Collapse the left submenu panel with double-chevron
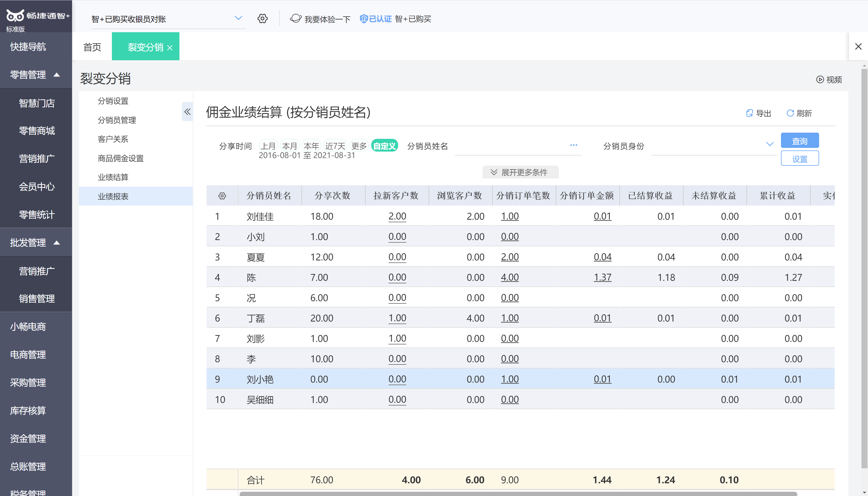Viewport: 868px width, 496px height. 187,112
